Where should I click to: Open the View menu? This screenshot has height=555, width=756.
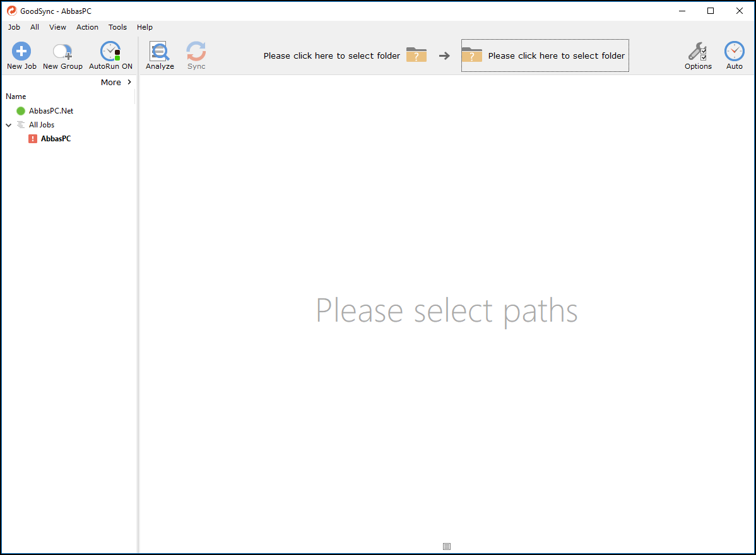coord(57,27)
